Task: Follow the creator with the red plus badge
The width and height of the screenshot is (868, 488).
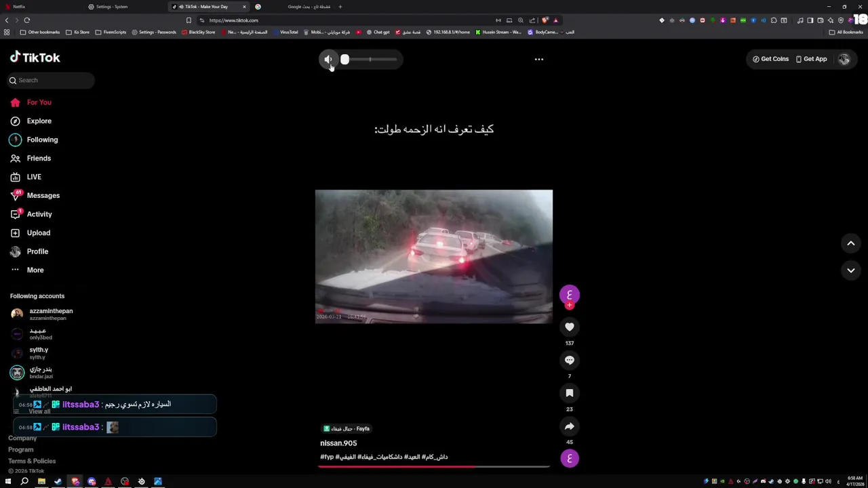Action: pyautogui.click(x=570, y=305)
